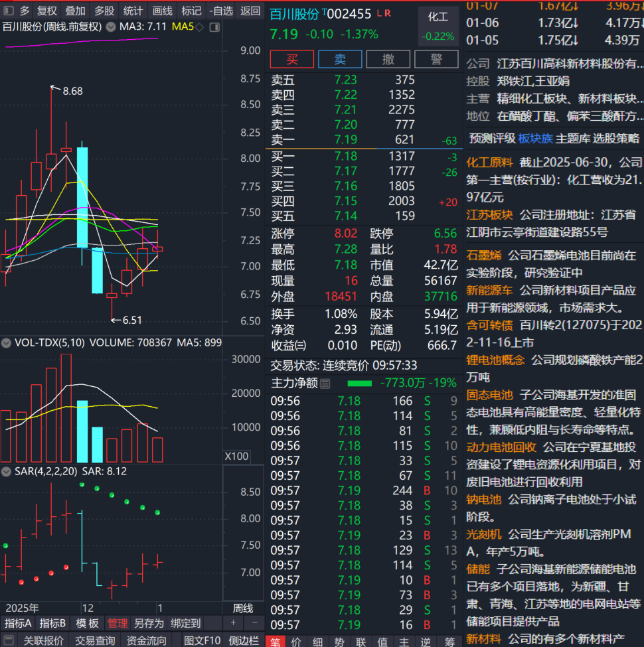Screen dimensions: 644x647
Task: Expand the chart title dropdown arrow beside 前复权
Action: pyautogui.click(x=111, y=27)
